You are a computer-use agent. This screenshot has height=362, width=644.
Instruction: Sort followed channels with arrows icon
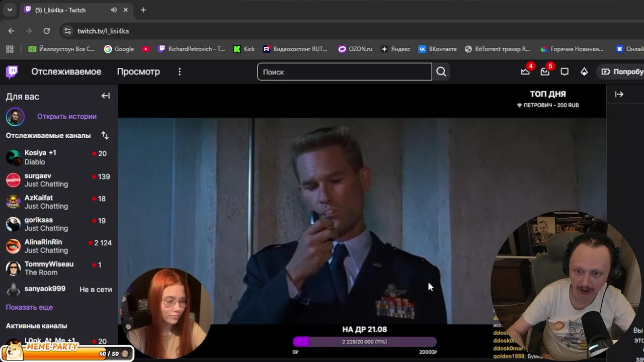point(105,135)
